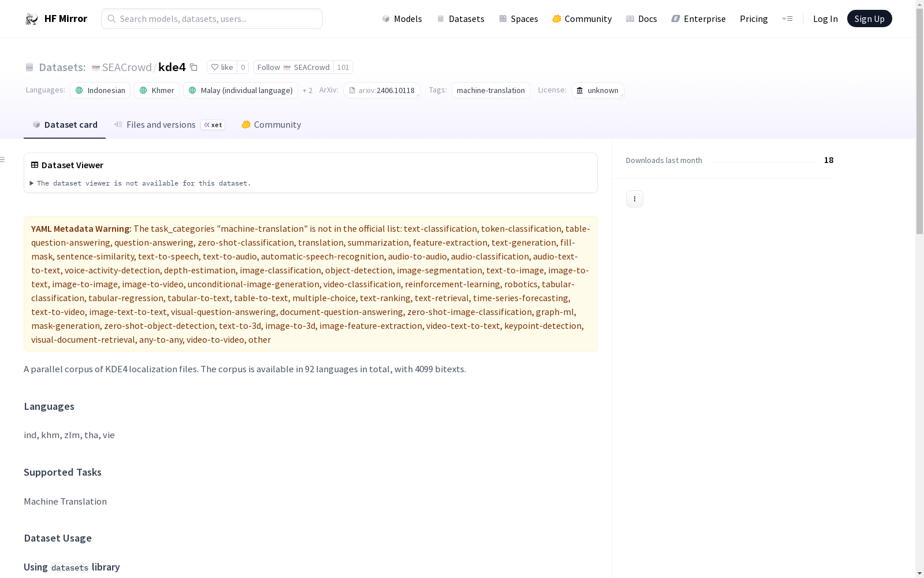This screenshot has height=578, width=924.
Task: Click the downloads count 18
Action: [829, 160]
